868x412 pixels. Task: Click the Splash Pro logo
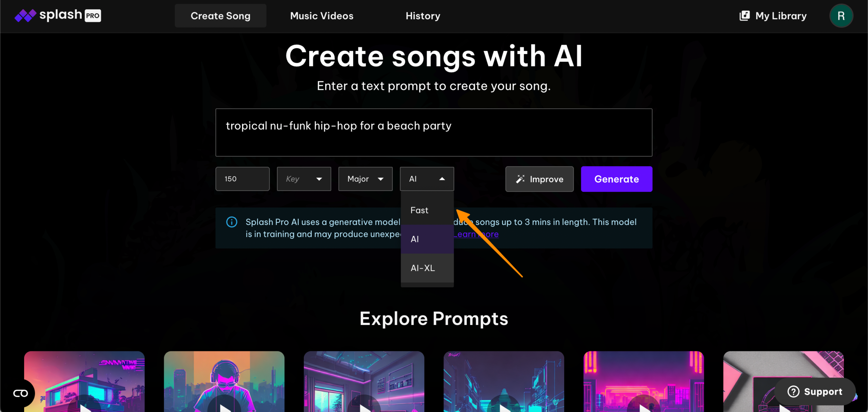pos(58,16)
